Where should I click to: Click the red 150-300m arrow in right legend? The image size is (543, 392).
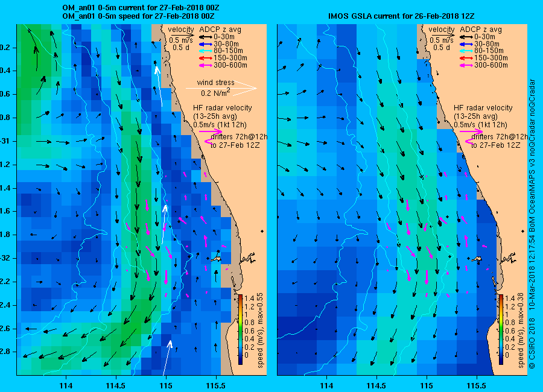(x=466, y=58)
